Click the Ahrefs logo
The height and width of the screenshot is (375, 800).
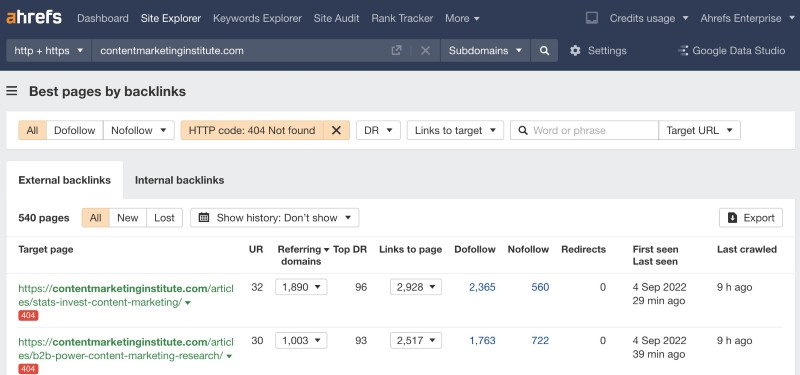pyautogui.click(x=34, y=18)
